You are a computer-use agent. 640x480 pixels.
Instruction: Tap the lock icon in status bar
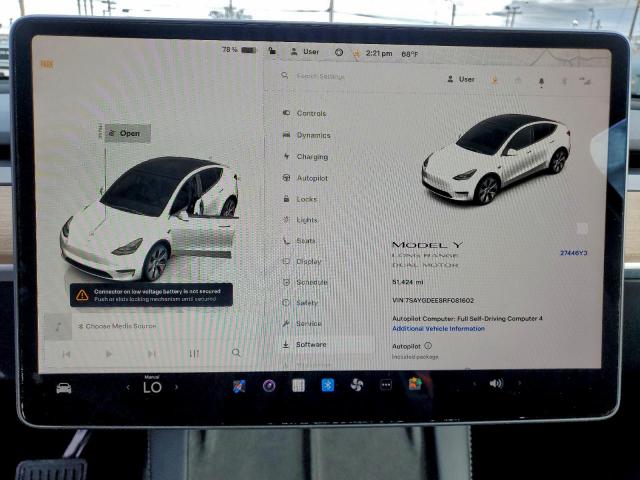click(x=272, y=51)
